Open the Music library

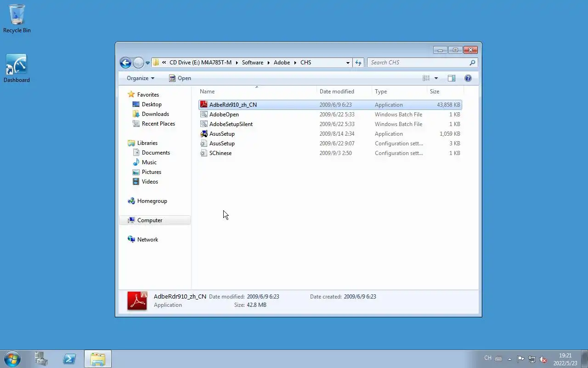(149, 162)
